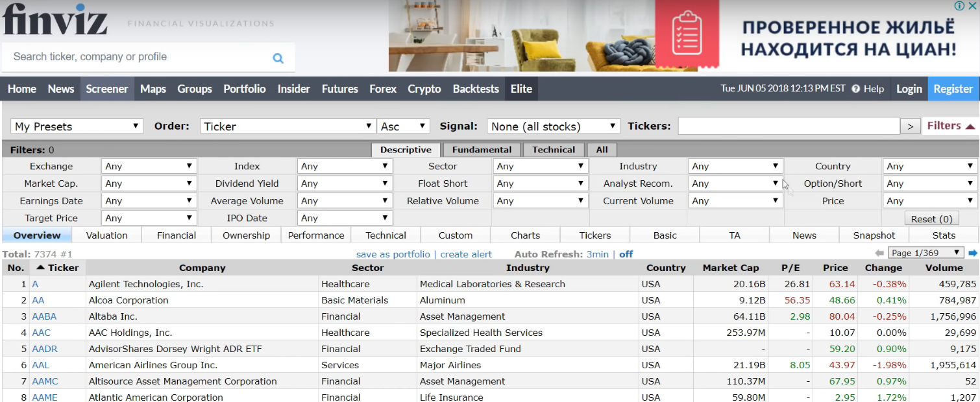
Task: Select the Descriptive filters tab
Action: (406, 150)
